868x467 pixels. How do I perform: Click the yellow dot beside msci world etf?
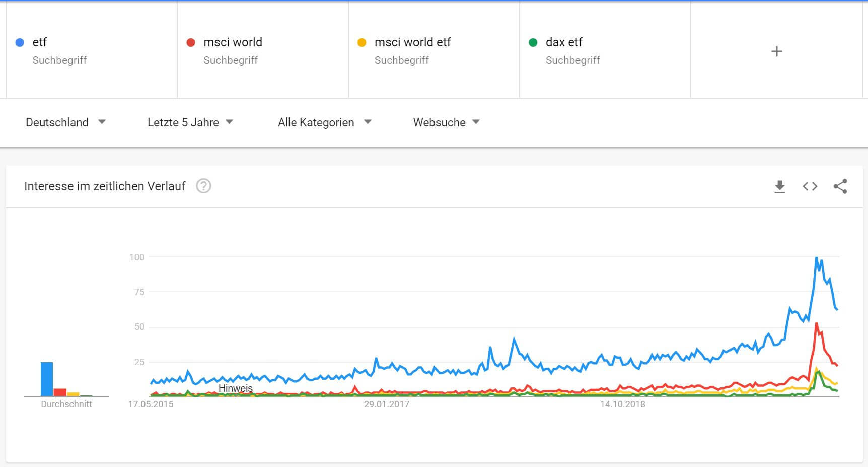point(361,42)
